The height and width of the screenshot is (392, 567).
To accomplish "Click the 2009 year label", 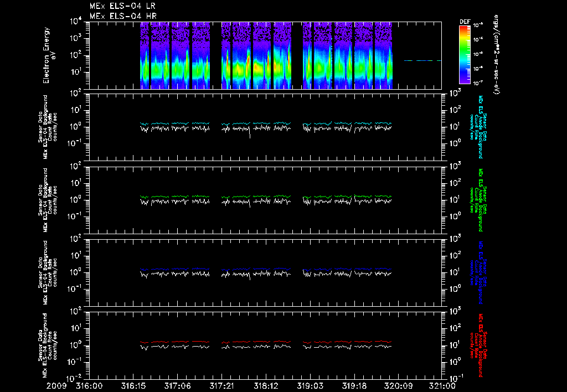I will click(56, 386).
